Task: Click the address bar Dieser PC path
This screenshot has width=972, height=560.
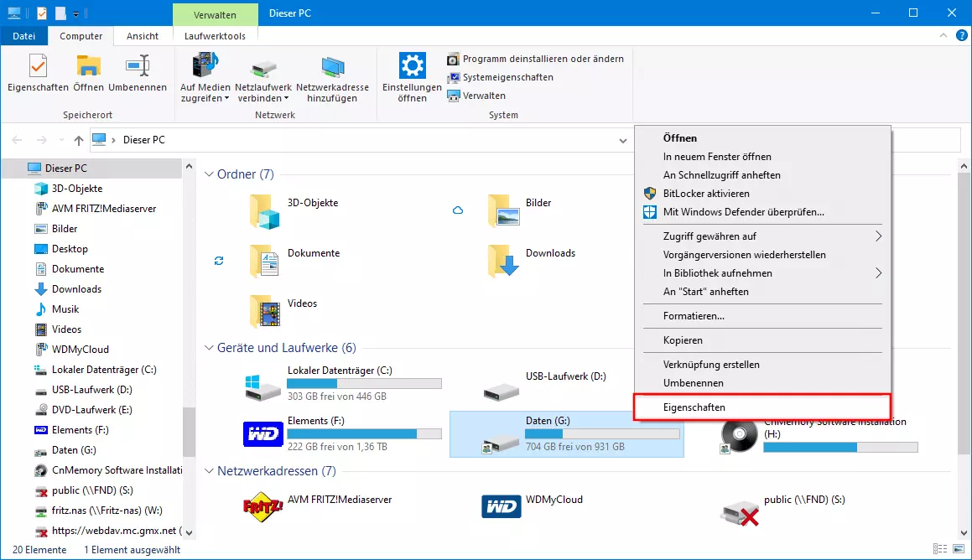Action: pyautogui.click(x=143, y=140)
